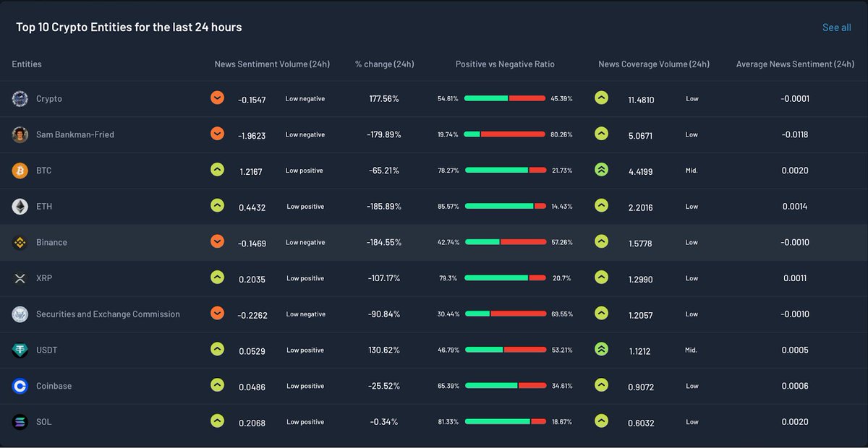Screen dimensions: 868x448
Task: Click the coverage up-arrow icon in the Binance row
Action: click(x=601, y=241)
